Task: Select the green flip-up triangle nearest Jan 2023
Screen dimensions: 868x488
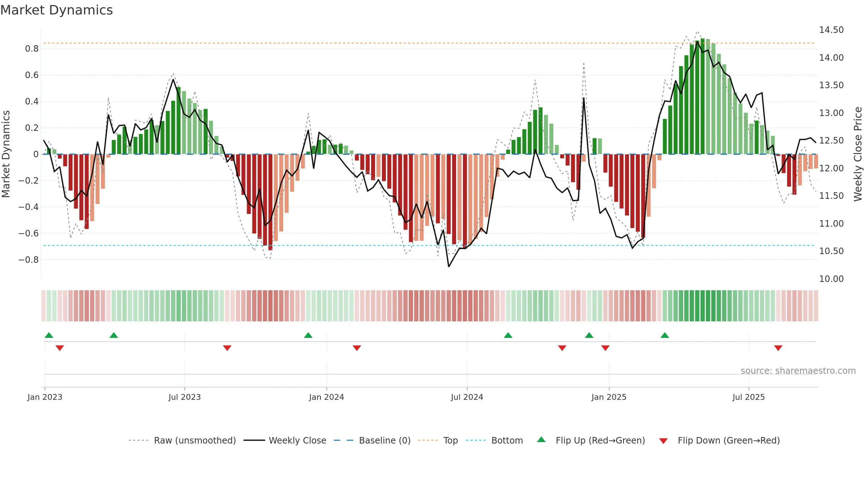Action: coord(49,335)
